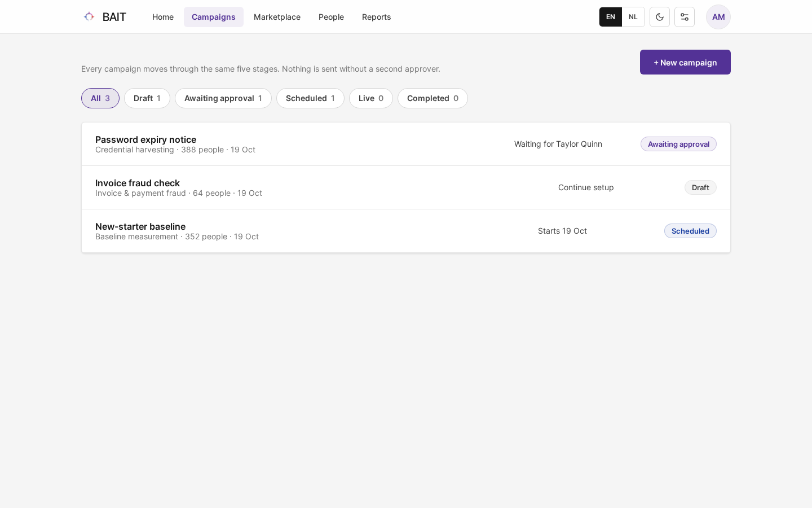
Task: Open Password expiry notice campaign
Action: pyautogui.click(x=406, y=144)
